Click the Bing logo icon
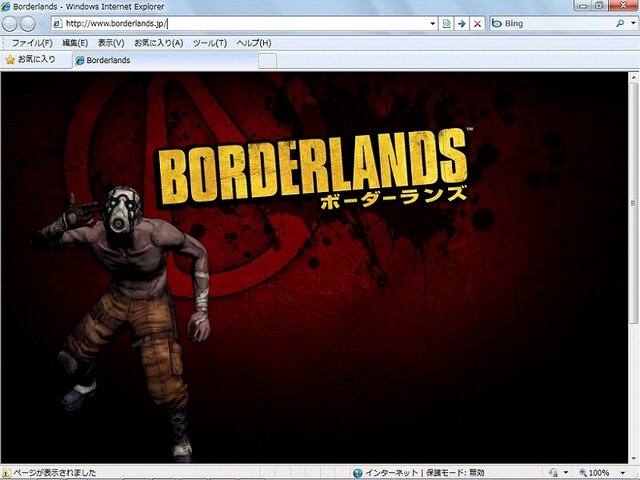Screen dimensions: 640x480 tap(497, 24)
